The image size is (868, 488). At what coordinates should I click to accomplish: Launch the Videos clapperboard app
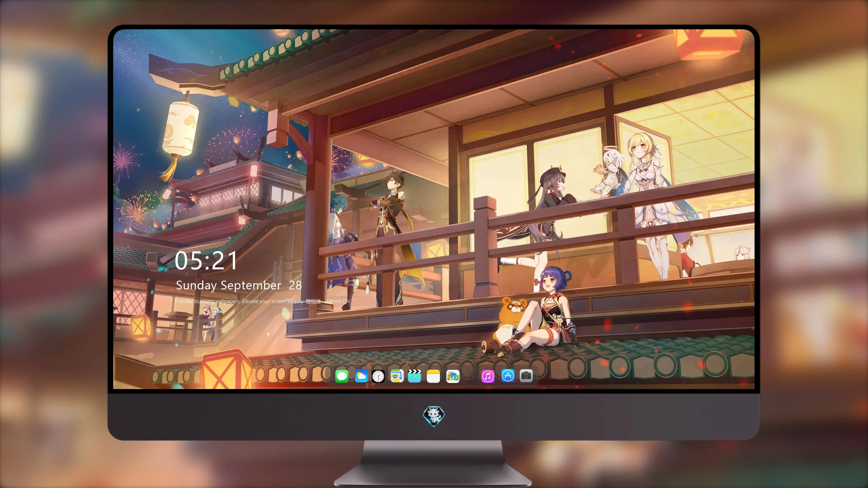[415, 376]
